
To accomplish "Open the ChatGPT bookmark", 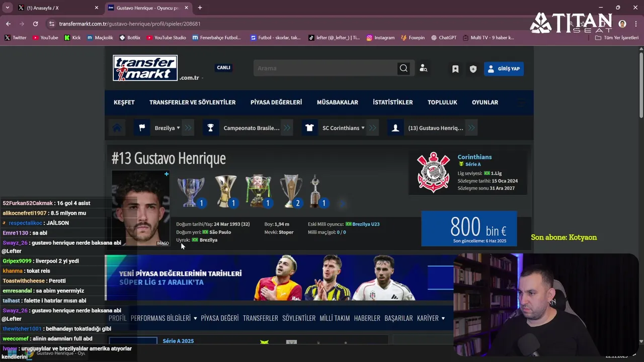I will coord(444,38).
